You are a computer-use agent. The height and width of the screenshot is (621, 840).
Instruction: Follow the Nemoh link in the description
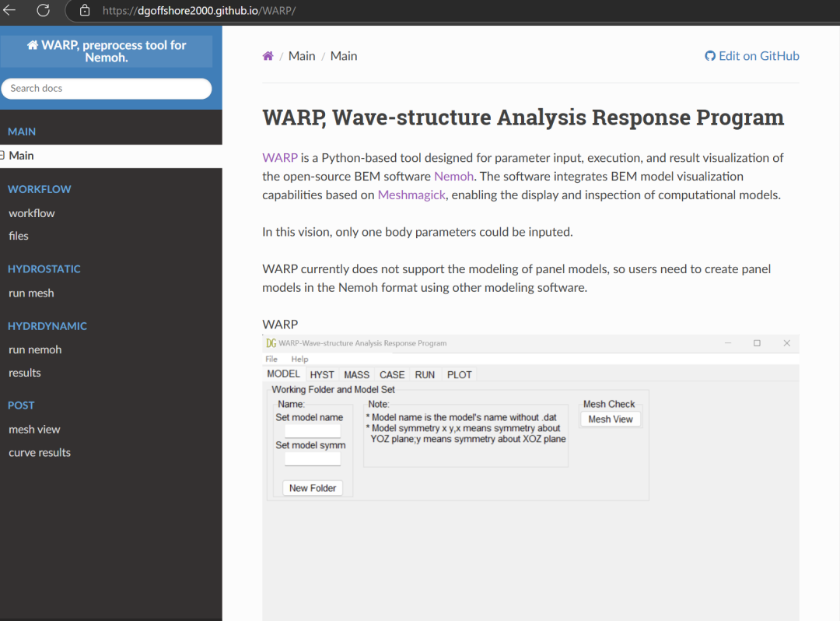click(453, 177)
